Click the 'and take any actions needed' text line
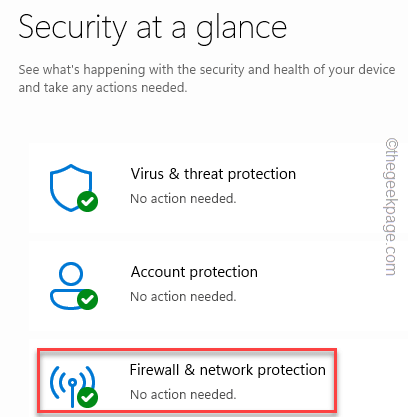This screenshot has height=417, width=408. click(103, 88)
